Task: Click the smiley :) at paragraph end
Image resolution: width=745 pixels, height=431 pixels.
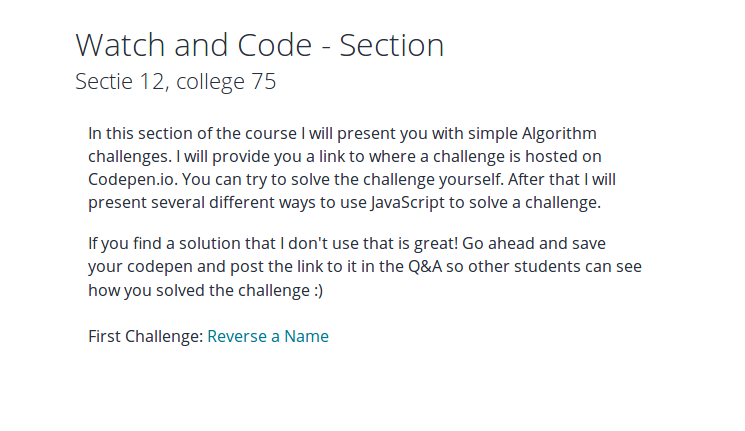Action: [319, 290]
